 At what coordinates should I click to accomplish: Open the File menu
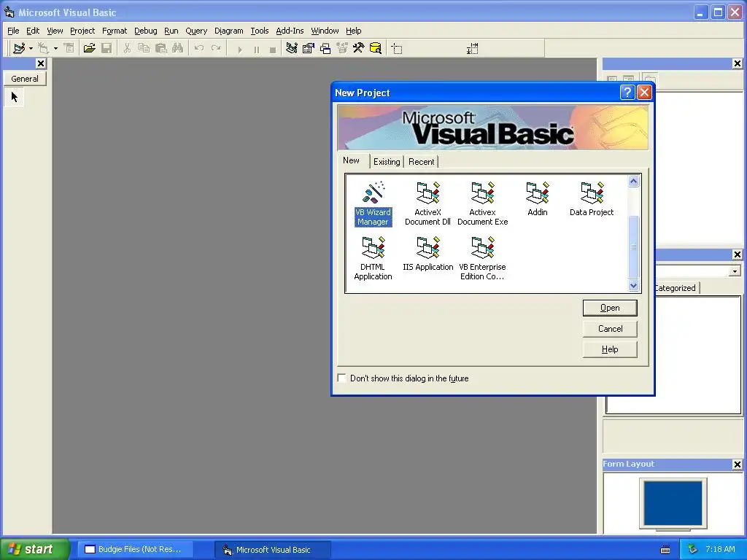click(x=13, y=31)
